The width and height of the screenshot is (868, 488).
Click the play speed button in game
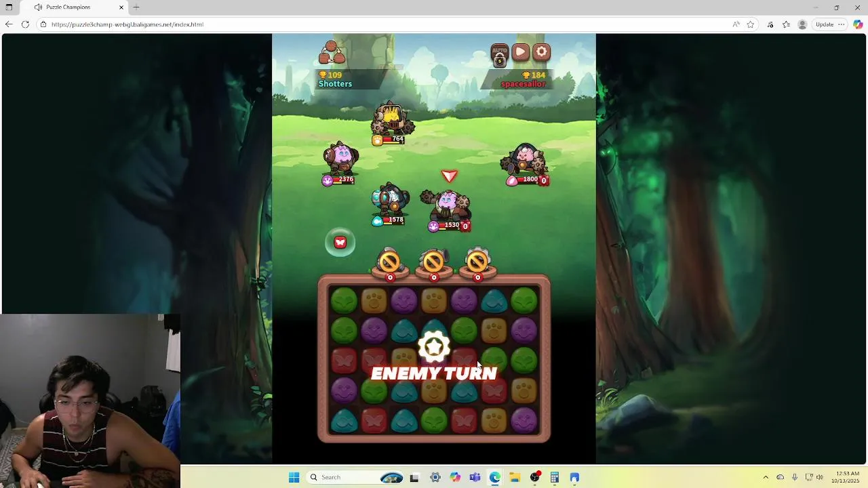click(520, 52)
